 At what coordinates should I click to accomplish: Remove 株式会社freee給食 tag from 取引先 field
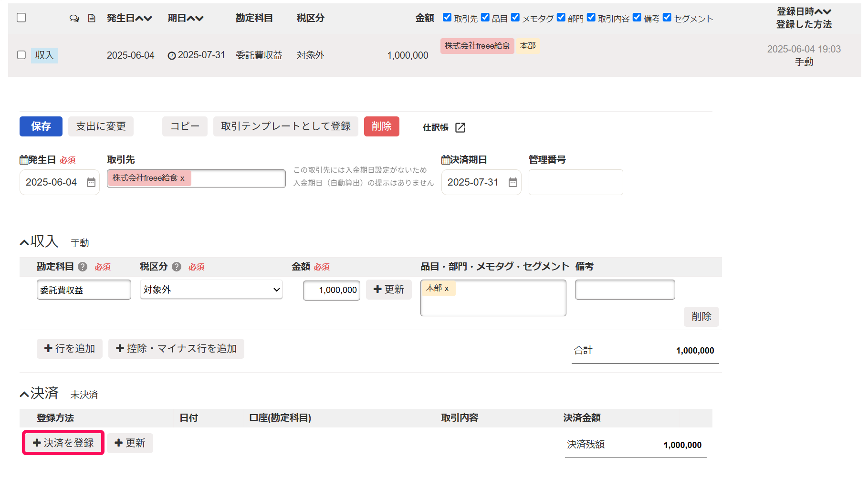pyautogui.click(x=182, y=178)
